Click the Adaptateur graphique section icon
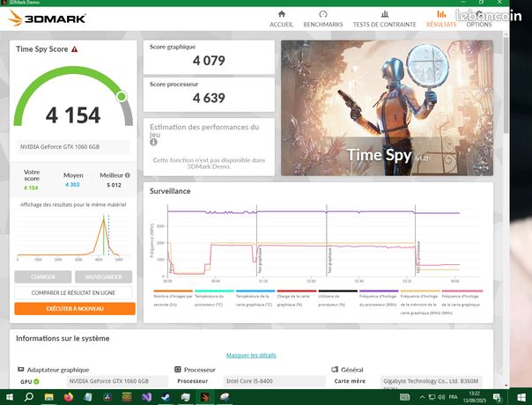 click(x=20, y=370)
